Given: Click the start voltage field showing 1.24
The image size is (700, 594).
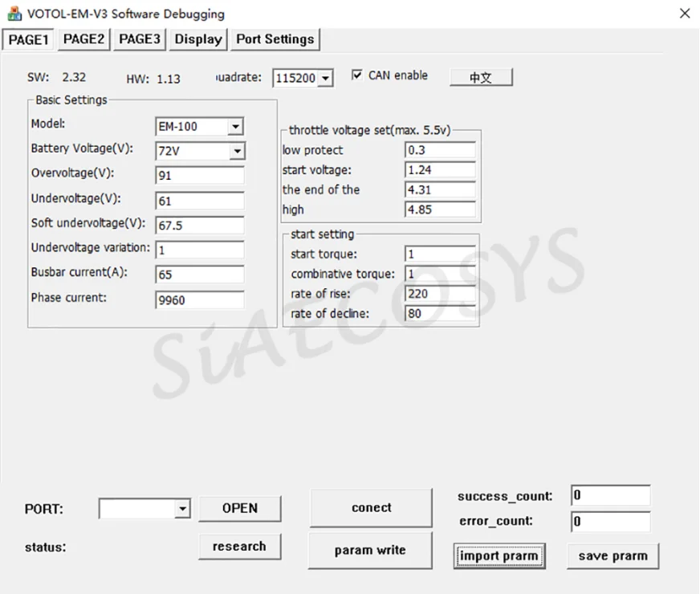Looking at the screenshot, I should coord(440,170).
